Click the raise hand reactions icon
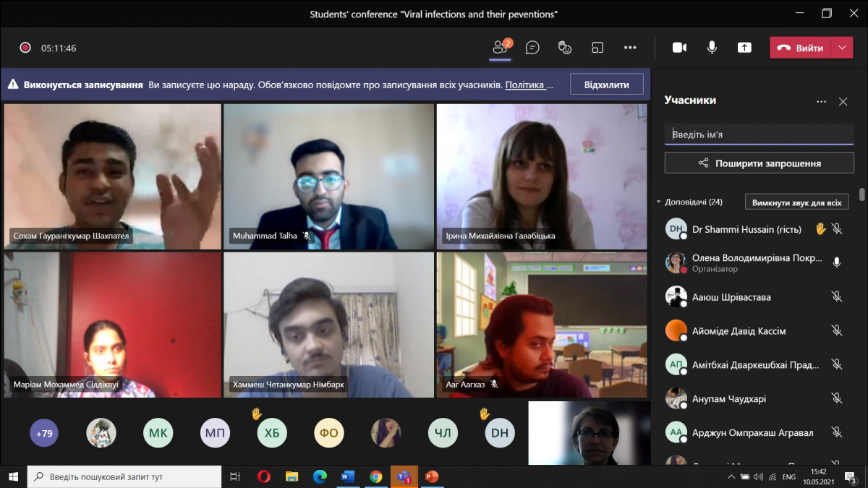 pyautogui.click(x=565, y=48)
